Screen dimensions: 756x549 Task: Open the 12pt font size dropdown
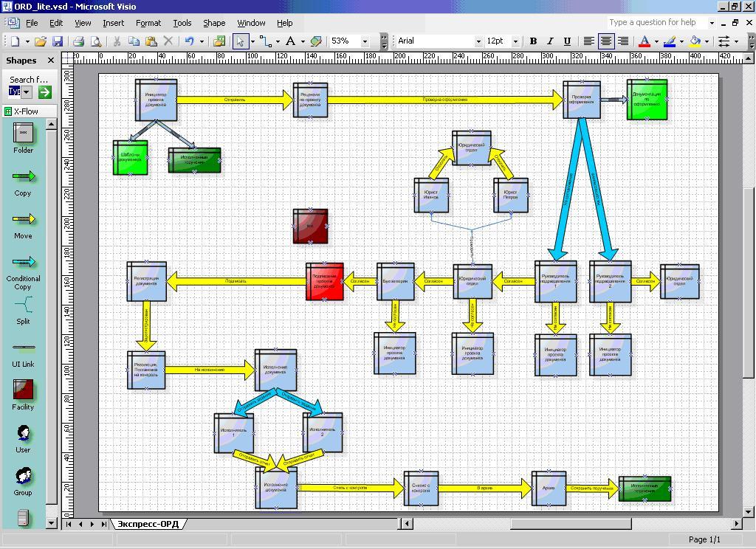[516, 41]
